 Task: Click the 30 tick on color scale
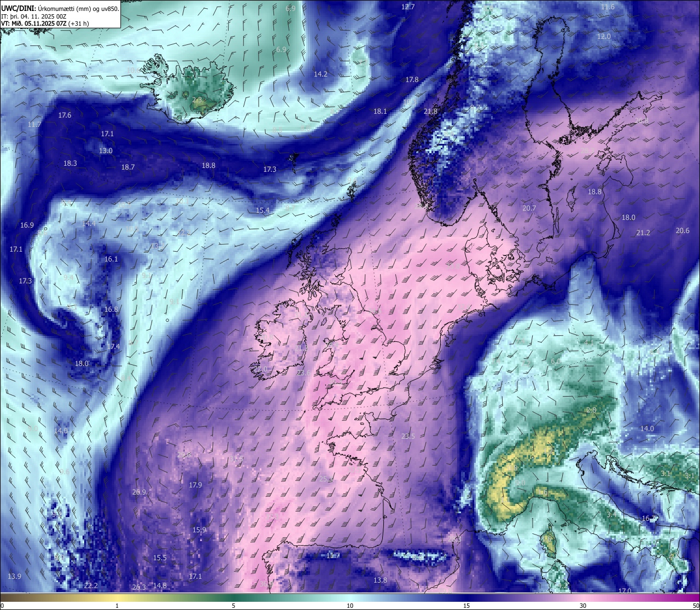click(x=583, y=606)
